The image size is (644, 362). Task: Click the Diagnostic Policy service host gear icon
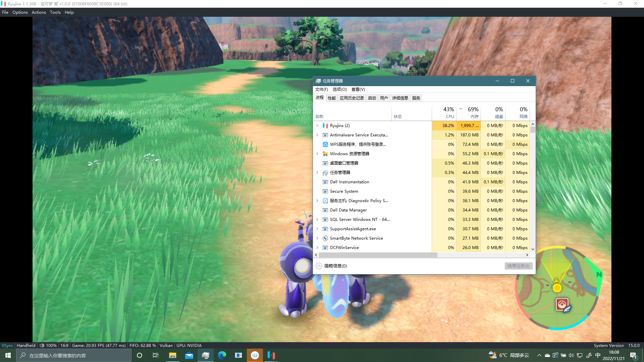coord(325,201)
